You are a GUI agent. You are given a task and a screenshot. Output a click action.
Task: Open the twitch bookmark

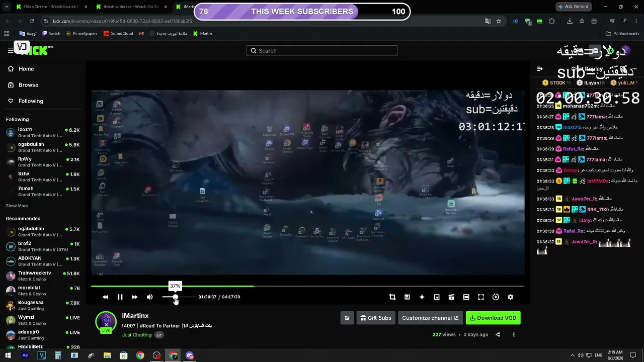click(x=51, y=34)
